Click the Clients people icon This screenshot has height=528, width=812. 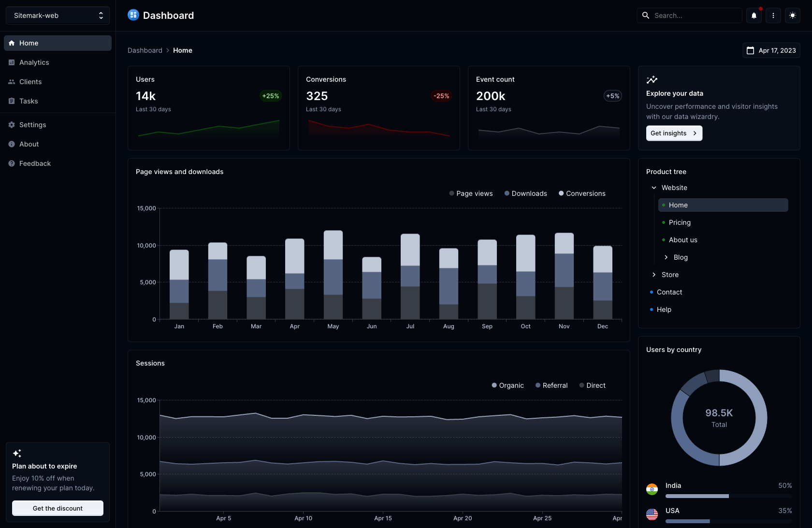[x=12, y=82]
